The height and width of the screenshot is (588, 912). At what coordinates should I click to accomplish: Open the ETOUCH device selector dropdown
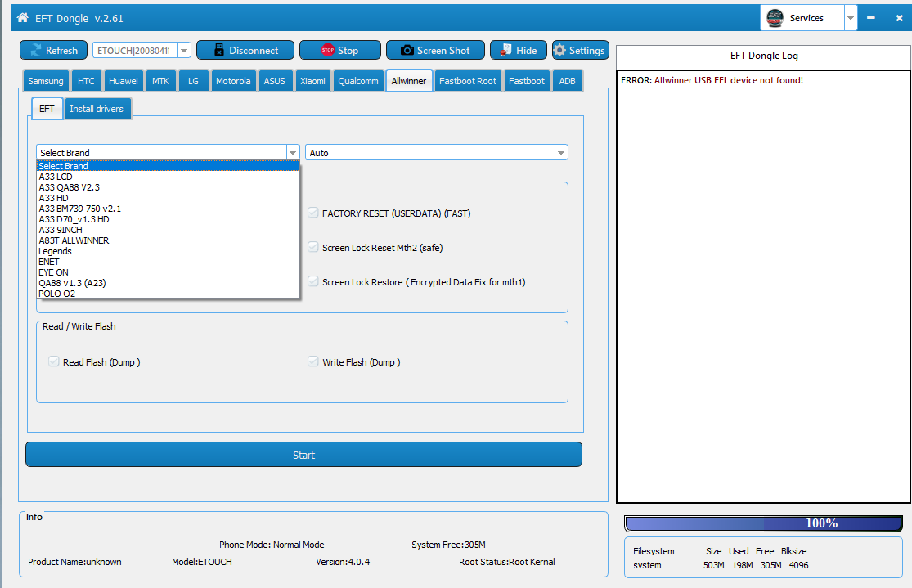pos(184,51)
